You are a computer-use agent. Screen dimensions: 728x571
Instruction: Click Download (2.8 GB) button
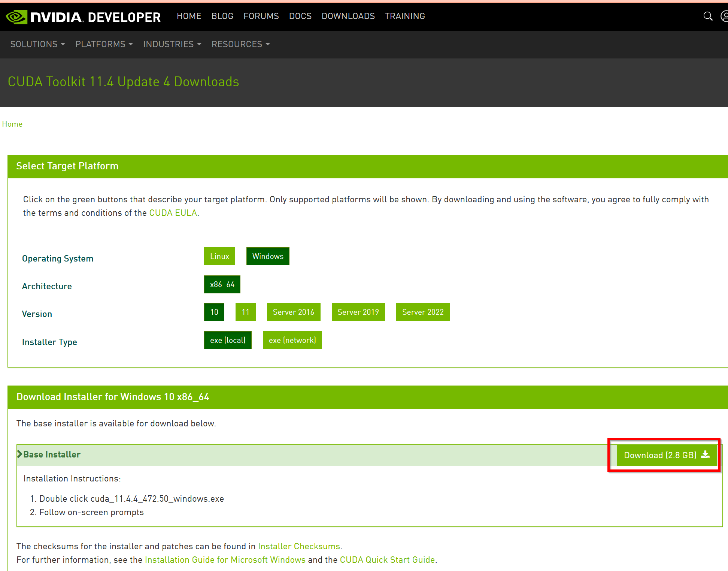coord(667,455)
